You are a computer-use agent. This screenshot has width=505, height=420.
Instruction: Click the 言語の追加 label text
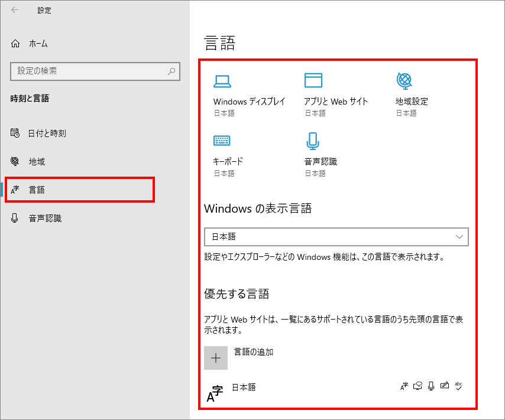[x=254, y=352]
